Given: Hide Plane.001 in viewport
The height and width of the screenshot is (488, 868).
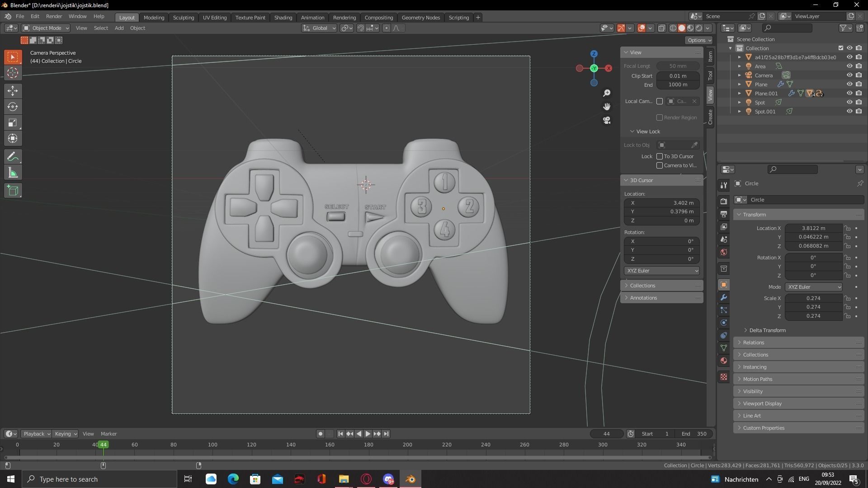Looking at the screenshot, I should [849, 94].
